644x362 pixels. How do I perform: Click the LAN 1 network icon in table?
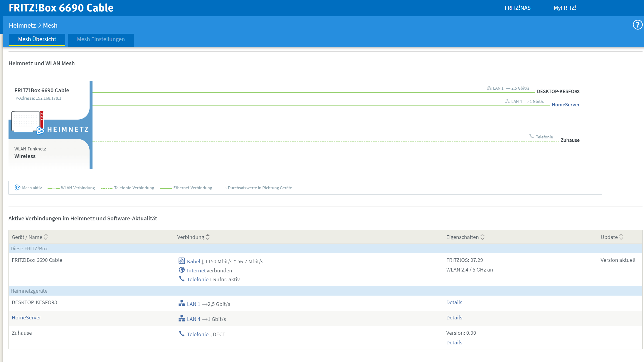point(182,304)
